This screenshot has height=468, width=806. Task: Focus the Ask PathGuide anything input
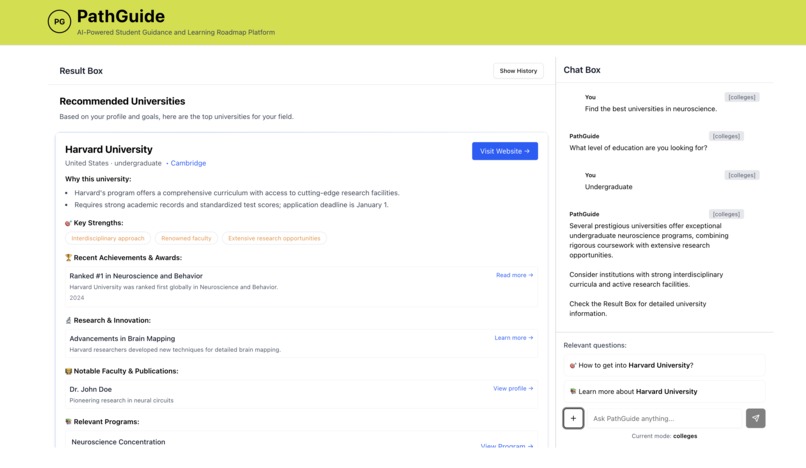point(665,419)
